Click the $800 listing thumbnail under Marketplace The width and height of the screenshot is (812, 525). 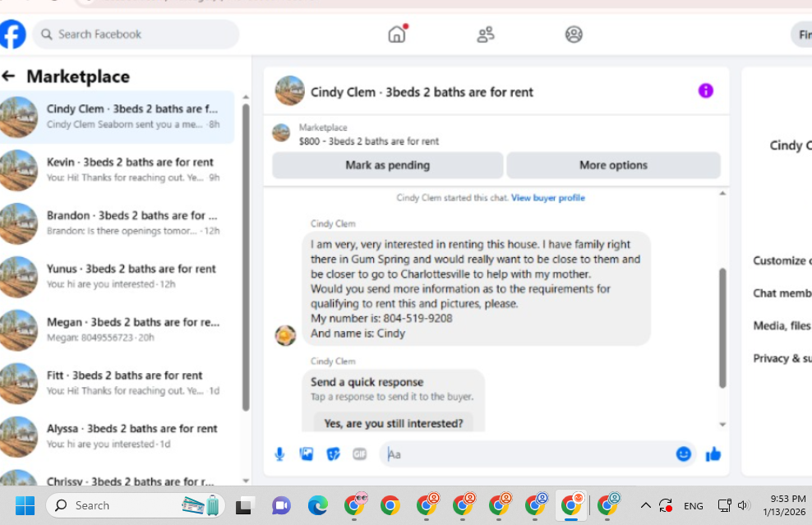click(x=281, y=132)
